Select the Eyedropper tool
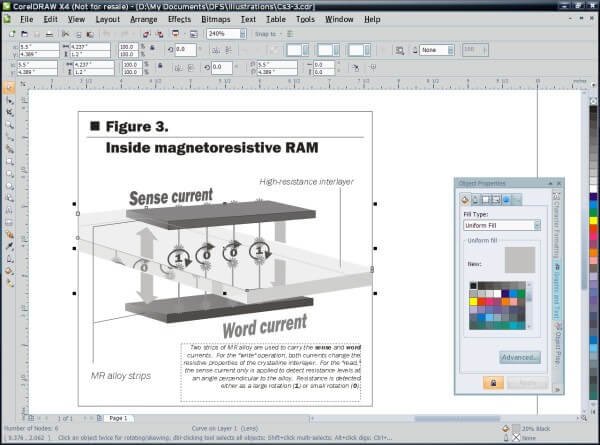 (x=10, y=247)
